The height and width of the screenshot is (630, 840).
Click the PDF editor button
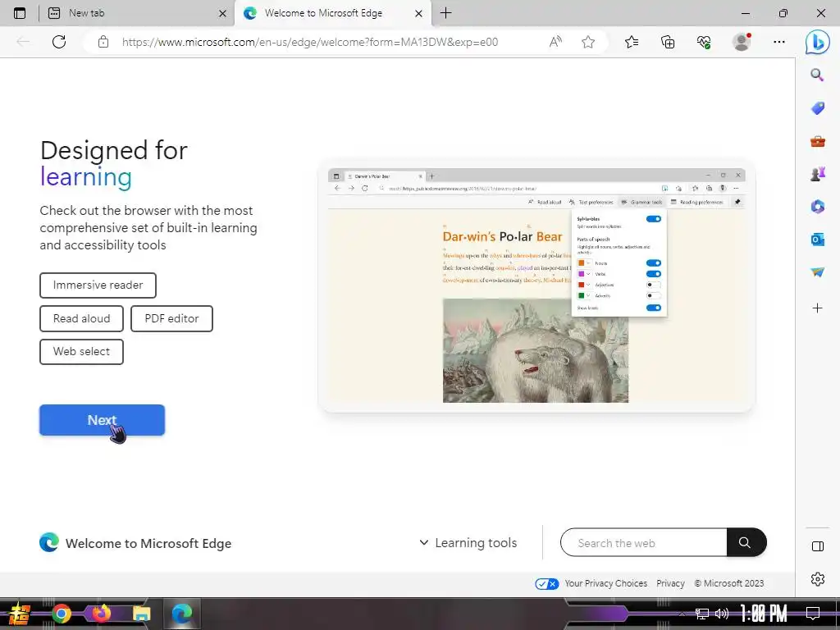(171, 318)
